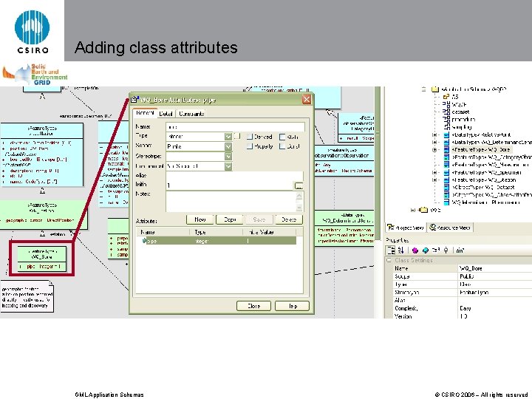The image size is (532, 399).
Task: Expand the FeatureType WQ_Specimen tree node
Action: pyautogui.click(x=434, y=172)
